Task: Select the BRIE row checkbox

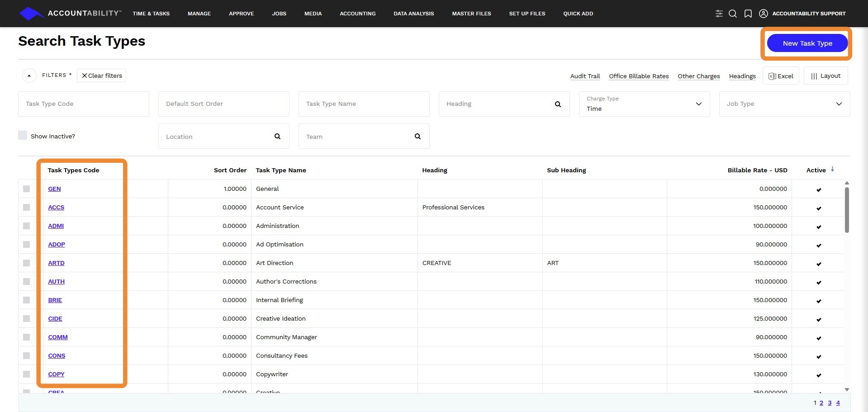Action: pyautogui.click(x=27, y=300)
